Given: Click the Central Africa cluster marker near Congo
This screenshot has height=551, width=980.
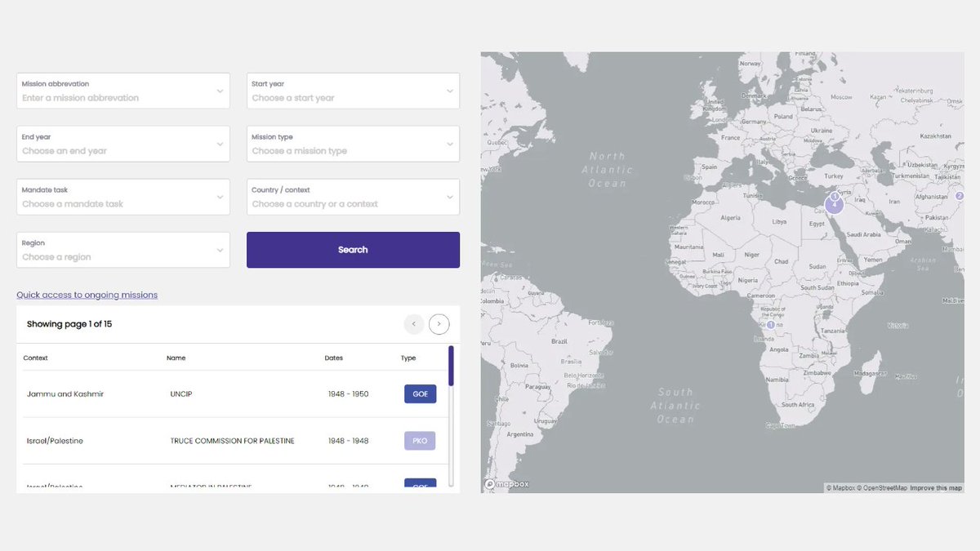Looking at the screenshot, I should (770, 324).
